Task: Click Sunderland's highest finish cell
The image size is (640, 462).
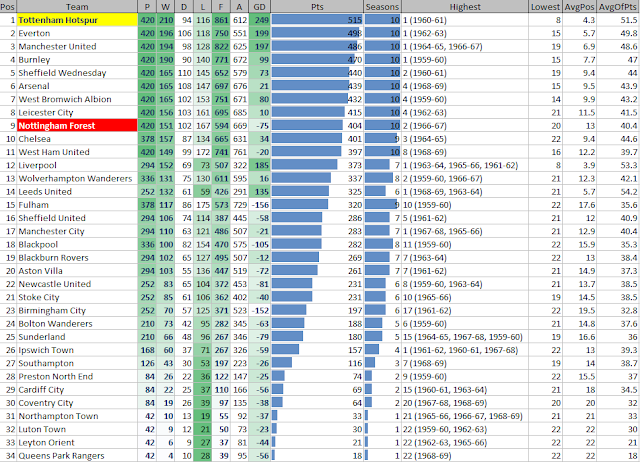Action: click(x=465, y=337)
